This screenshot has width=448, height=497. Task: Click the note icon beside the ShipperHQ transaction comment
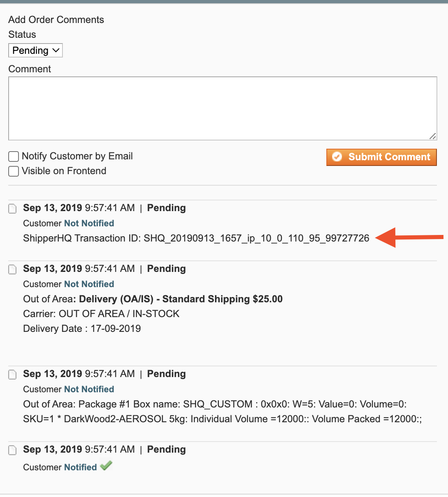click(x=12, y=209)
